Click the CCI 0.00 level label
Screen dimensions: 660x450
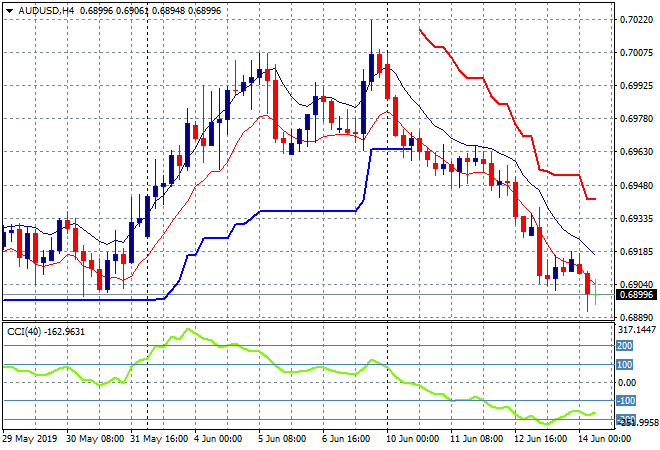(x=627, y=383)
